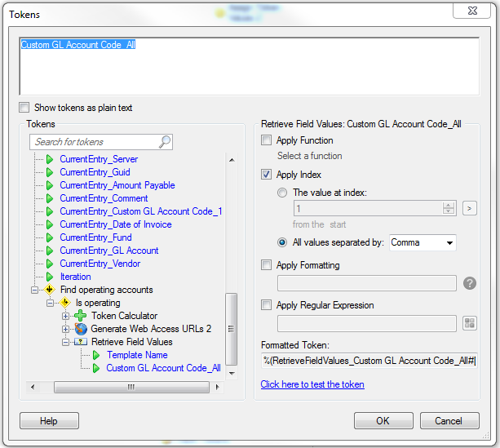Collapse the Retrieve Field Values node

click(x=65, y=342)
